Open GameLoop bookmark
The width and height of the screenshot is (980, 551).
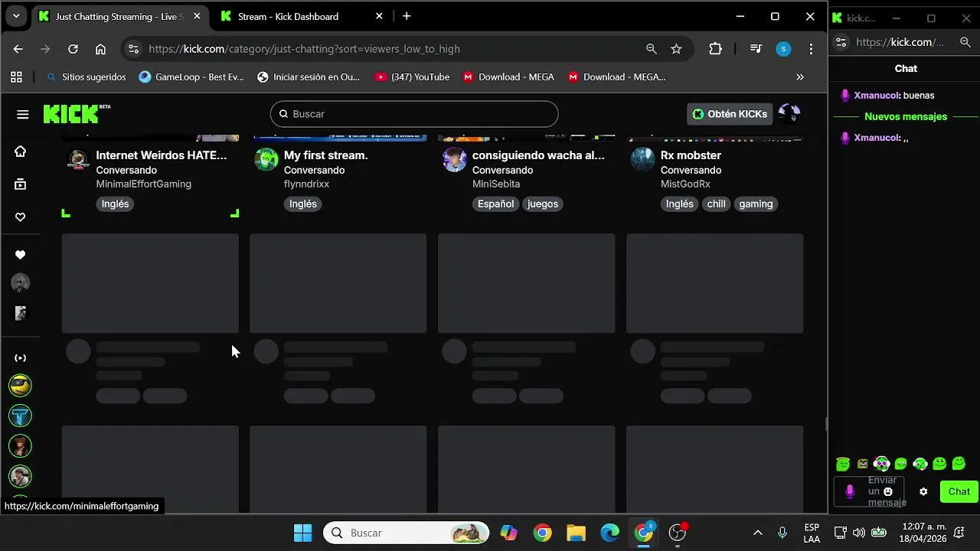pos(191,77)
